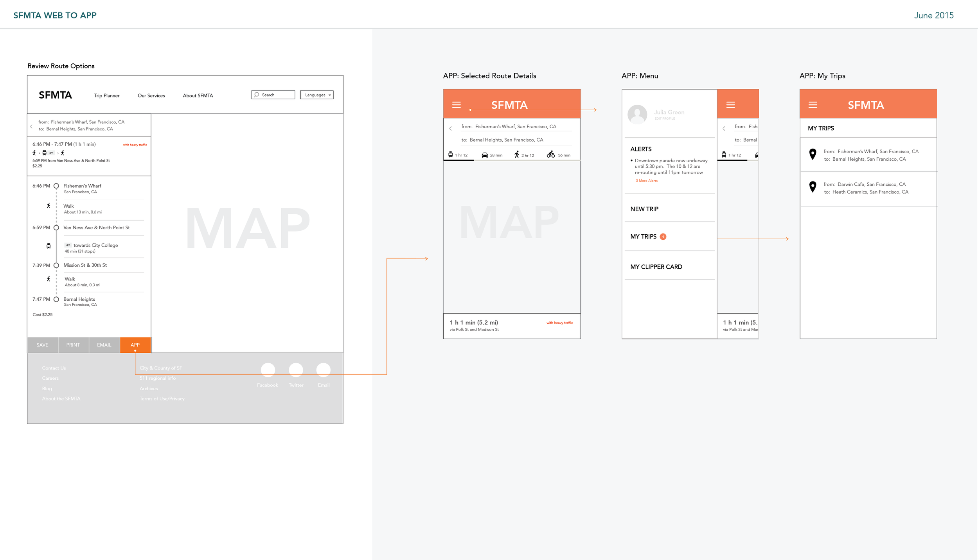Click Contact Us footer link

(x=54, y=368)
